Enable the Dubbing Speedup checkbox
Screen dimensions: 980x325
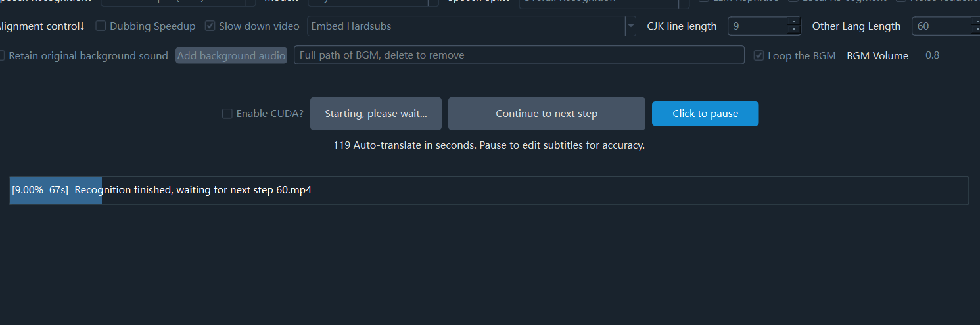click(x=101, y=26)
